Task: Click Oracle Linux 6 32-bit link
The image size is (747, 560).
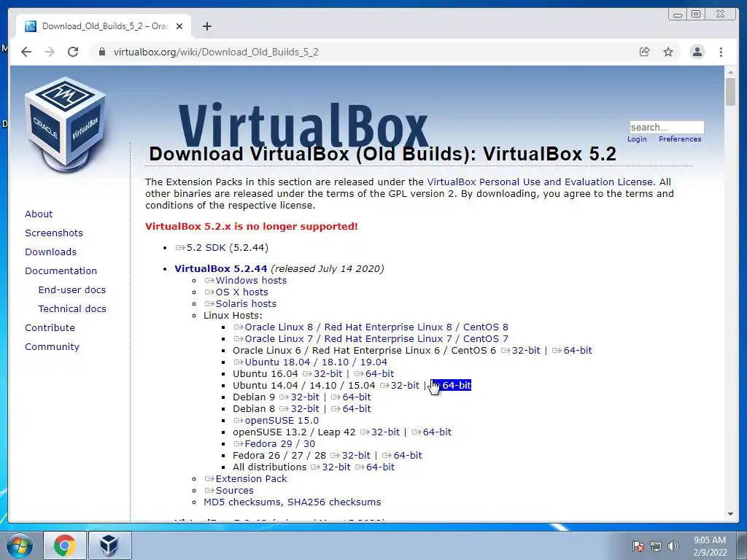Action: (521, 351)
